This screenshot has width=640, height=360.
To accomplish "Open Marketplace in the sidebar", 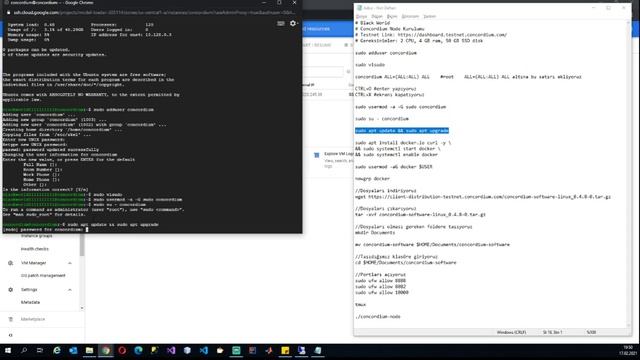I will click(x=33, y=319).
